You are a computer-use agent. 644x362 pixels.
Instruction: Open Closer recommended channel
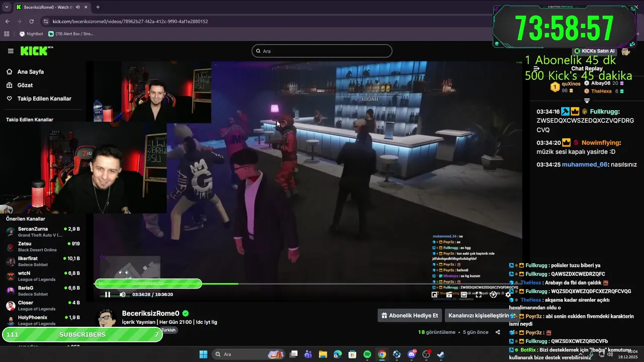pyautogui.click(x=43, y=306)
